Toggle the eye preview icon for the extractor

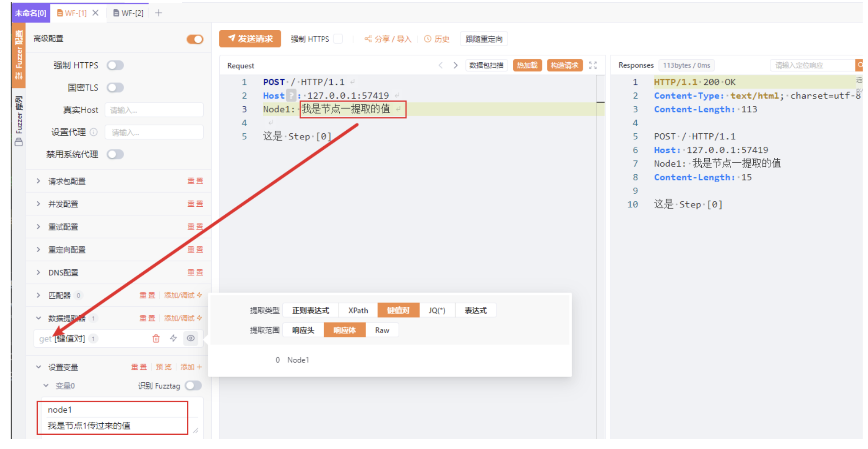(x=191, y=339)
